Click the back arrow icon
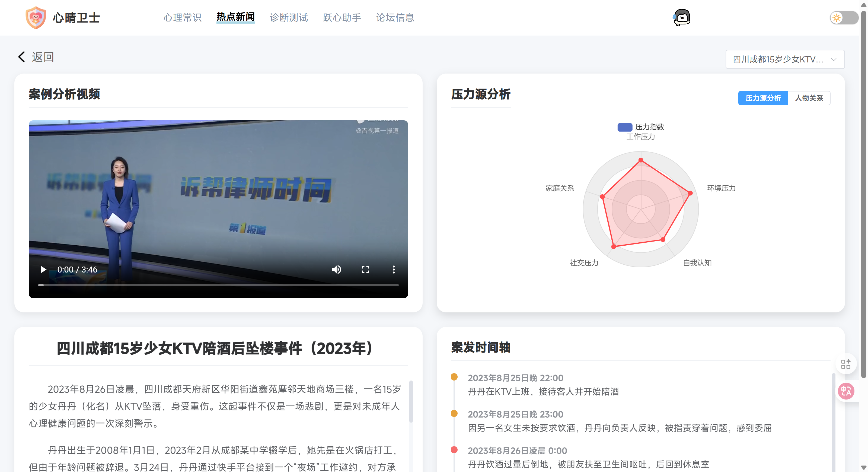This screenshot has width=868, height=472. tap(22, 57)
